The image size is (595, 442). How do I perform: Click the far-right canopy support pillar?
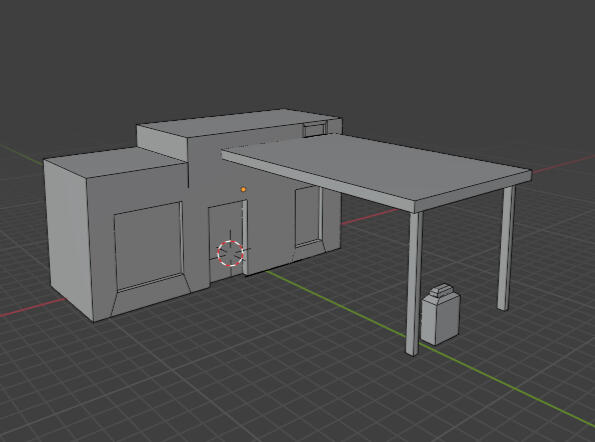506,248
